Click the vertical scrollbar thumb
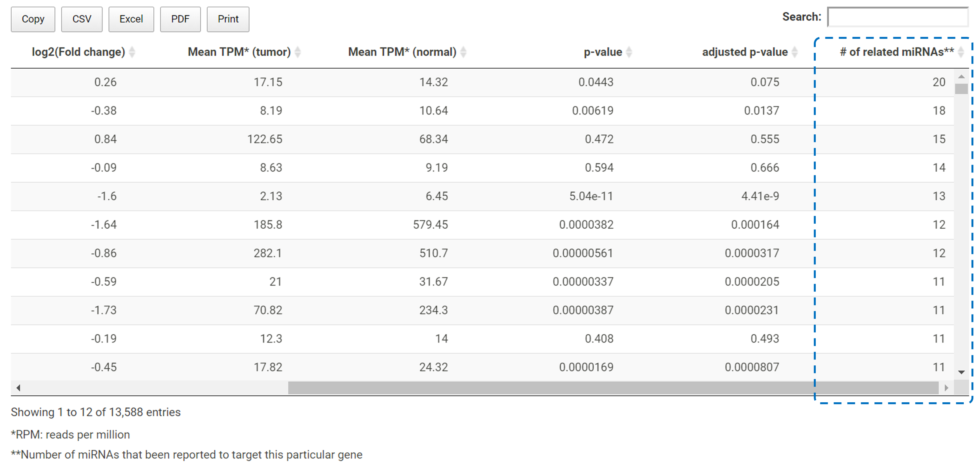Viewport: 980px width, 464px height. (961, 89)
